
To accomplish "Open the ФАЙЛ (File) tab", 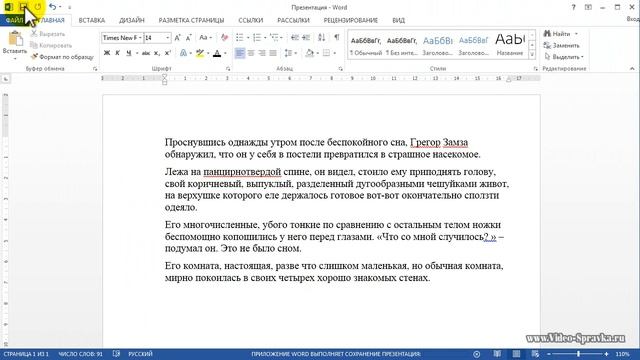I will coord(14,20).
